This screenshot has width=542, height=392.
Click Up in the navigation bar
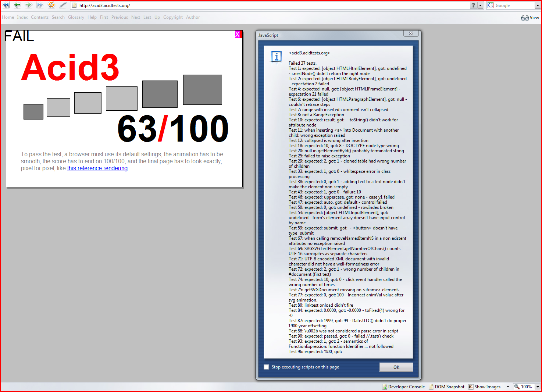[157, 17]
